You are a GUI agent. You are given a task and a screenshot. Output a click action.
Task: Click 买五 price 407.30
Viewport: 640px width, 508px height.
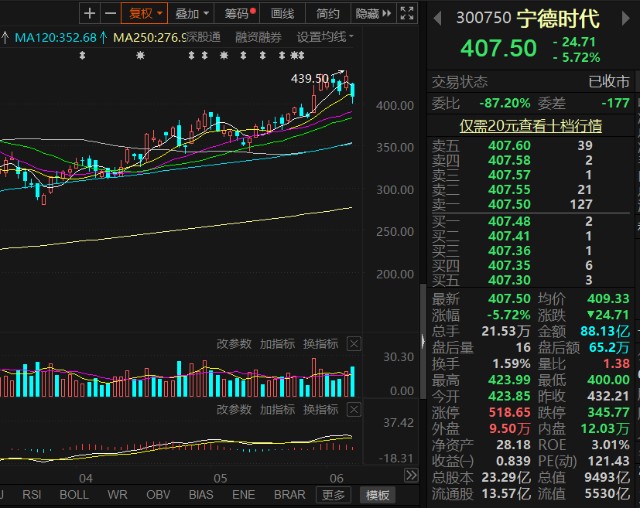pyautogui.click(x=509, y=280)
